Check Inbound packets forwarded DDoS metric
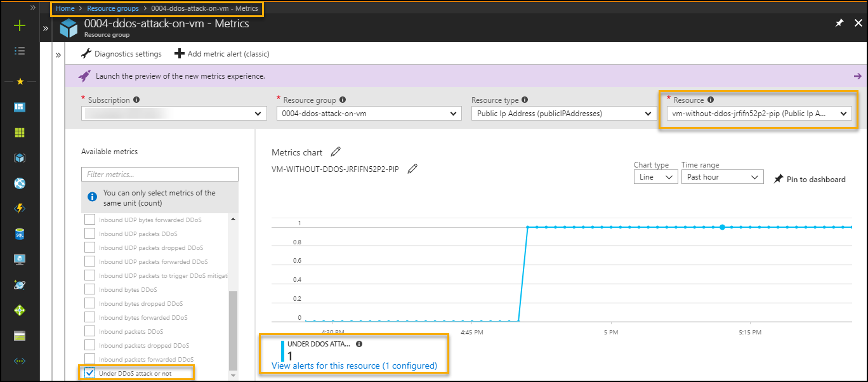 [89, 359]
